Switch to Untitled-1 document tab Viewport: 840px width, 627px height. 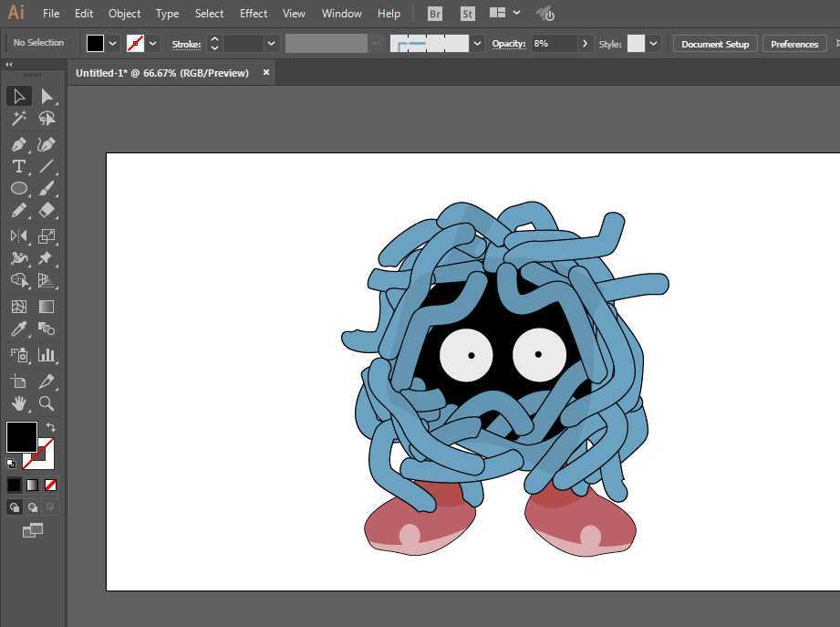point(162,73)
